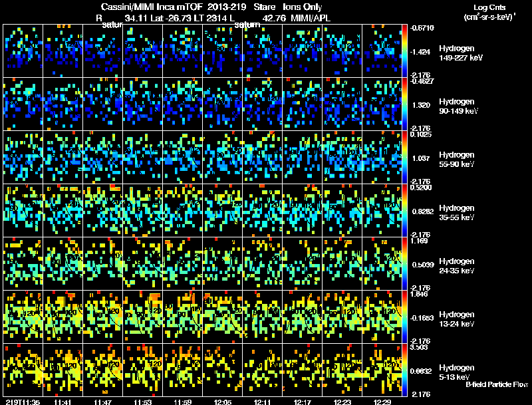532x405 pixels.
Task: Click the '11:59' time label
Action: [182, 402]
